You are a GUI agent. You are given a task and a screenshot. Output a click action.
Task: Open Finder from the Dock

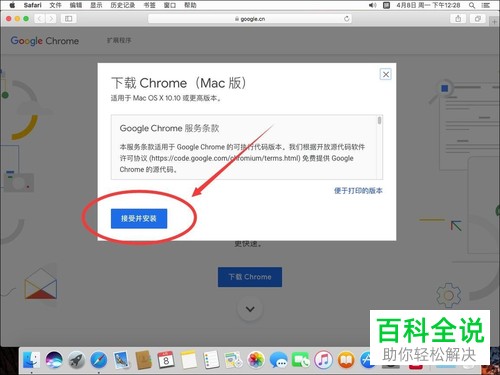(31, 360)
